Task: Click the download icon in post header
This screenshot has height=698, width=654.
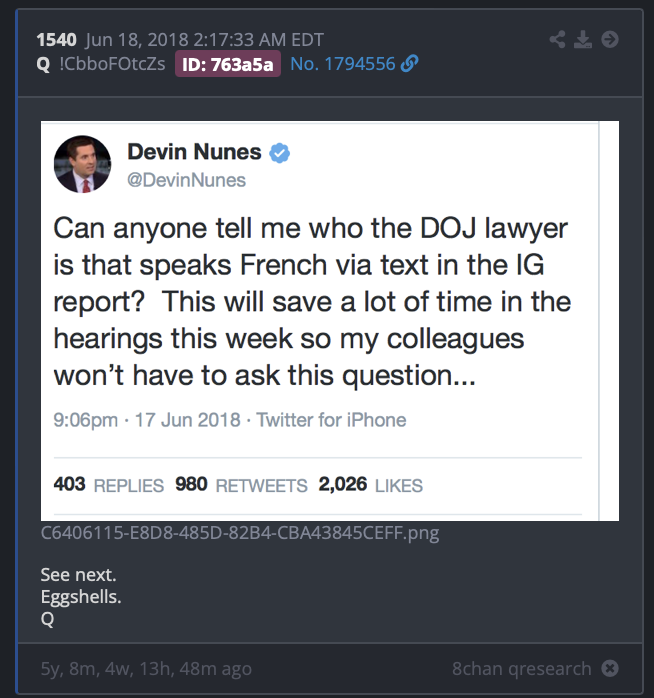Action: (584, 40)
